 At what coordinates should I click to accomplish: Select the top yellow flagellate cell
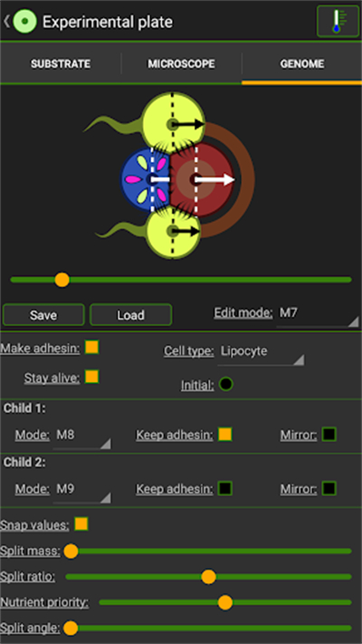[173, 122]
